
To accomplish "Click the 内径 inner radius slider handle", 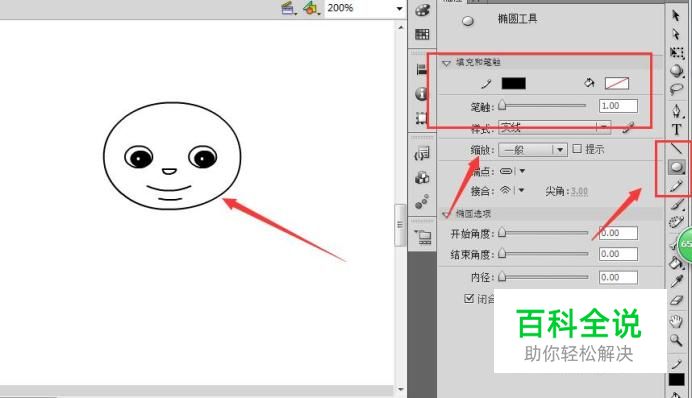I will [502, 277].
